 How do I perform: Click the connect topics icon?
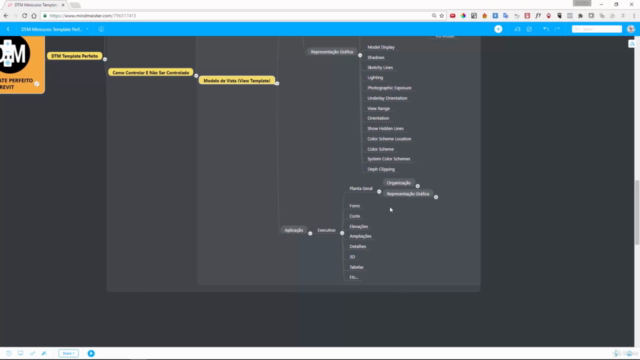click(517, 29)
